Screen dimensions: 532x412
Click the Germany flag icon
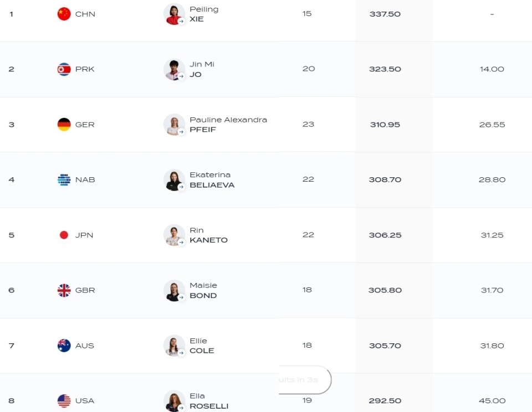click(64, 125)
